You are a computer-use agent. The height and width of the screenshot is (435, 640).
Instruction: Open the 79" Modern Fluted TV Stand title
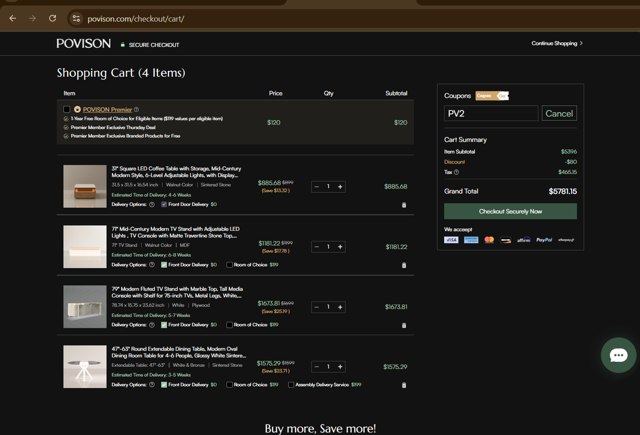tap(177, 292)
